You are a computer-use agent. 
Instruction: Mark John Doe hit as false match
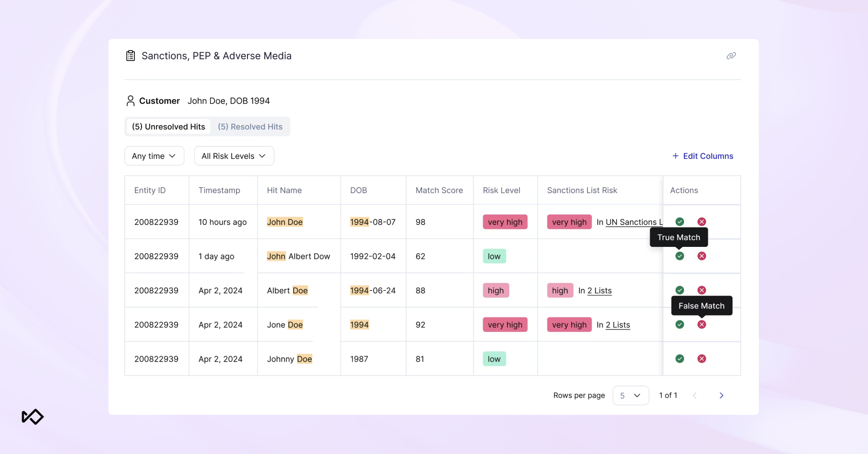(x=702, y=222)
